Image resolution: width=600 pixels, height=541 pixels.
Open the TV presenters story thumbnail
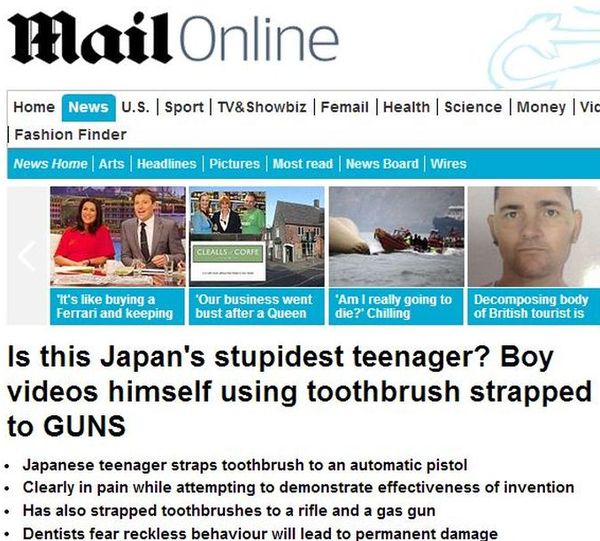[x=118, y=236]
